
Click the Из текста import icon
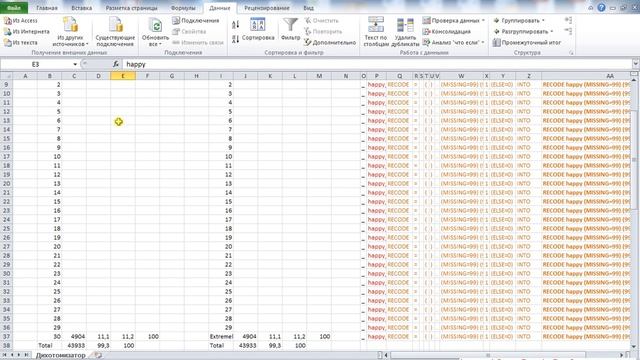click(7, 42)
